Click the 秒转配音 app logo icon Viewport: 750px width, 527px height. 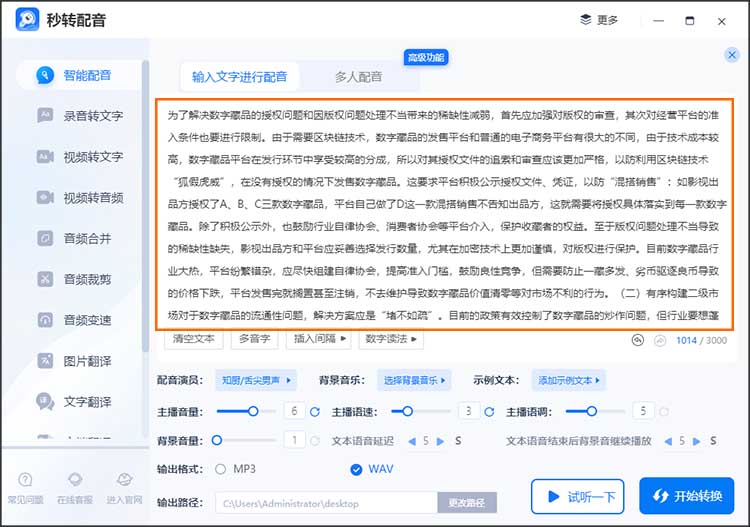coord(27,19)
